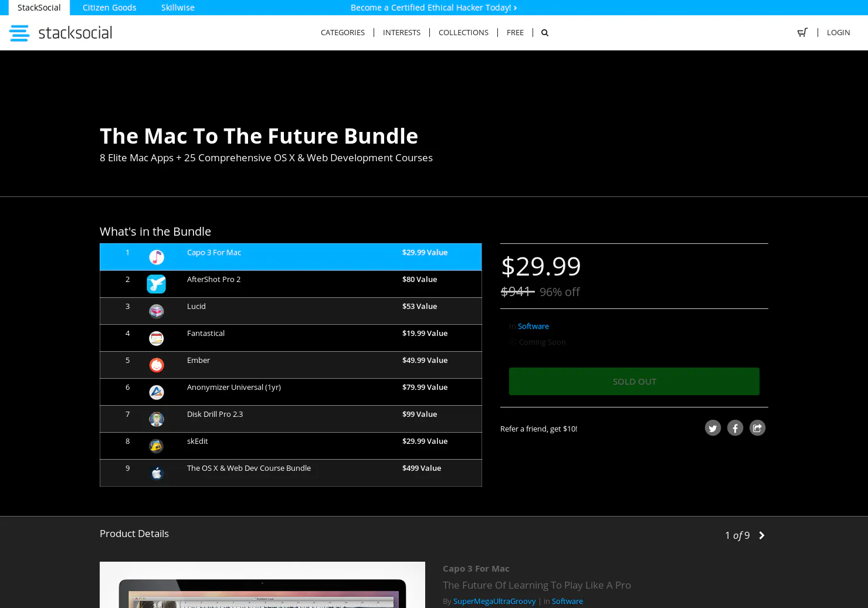Select the AfterShot Pro 2 app icon

(156, 284)
